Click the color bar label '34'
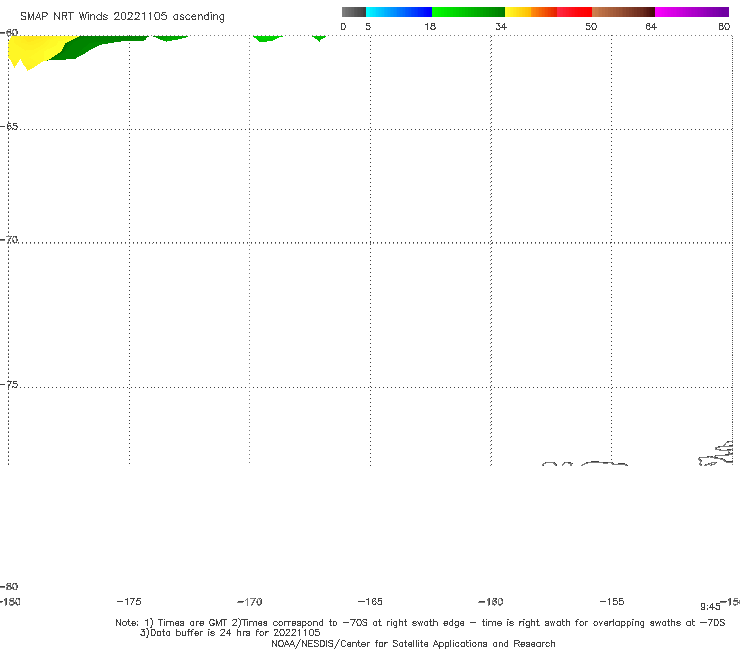 pos(501,26)
